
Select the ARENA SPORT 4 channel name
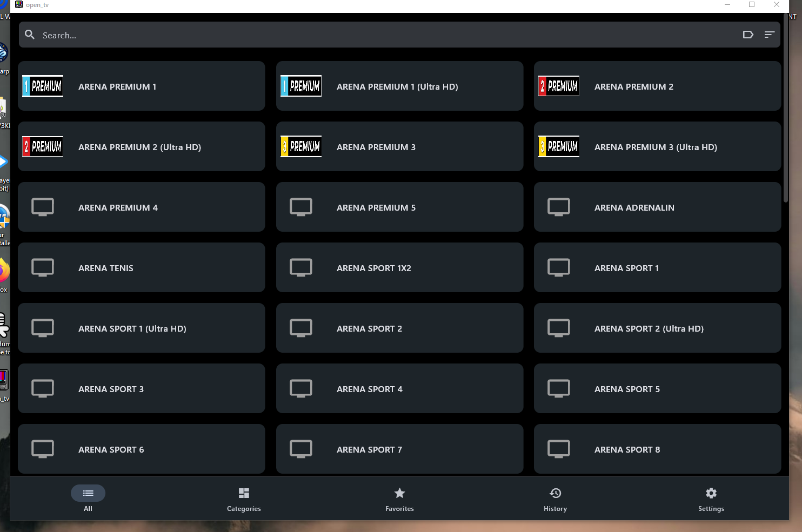click(x=370, y=389)
